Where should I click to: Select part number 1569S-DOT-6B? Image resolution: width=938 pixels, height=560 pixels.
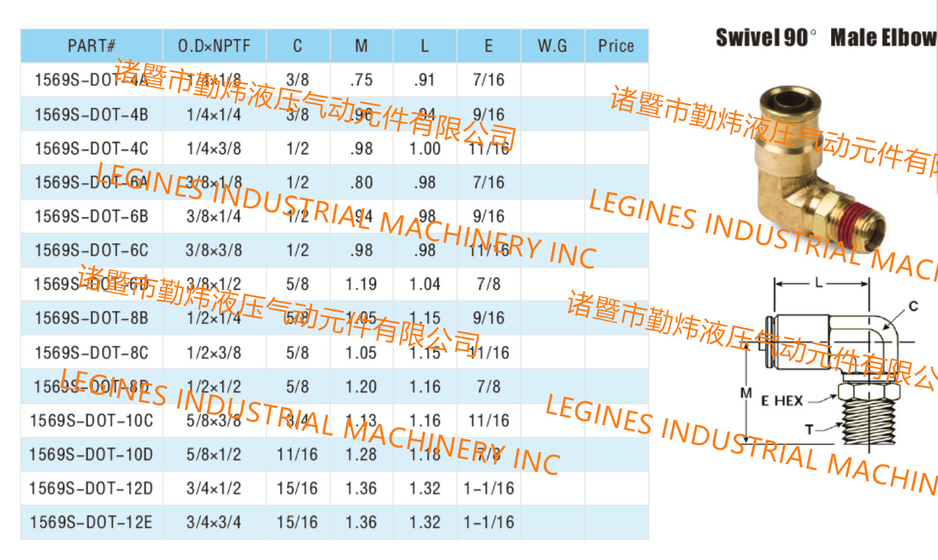[92, 216]
